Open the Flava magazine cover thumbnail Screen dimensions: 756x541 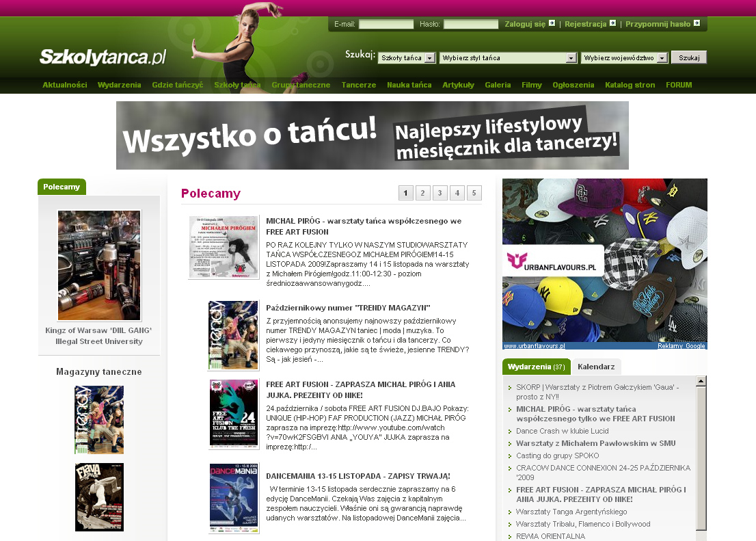click(99, 497)
